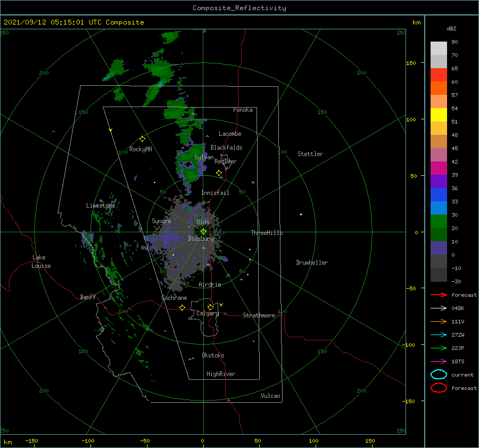Click the asterisk marker above Limestone label
This screenshot has width=479, height=448.
point(101,201)
